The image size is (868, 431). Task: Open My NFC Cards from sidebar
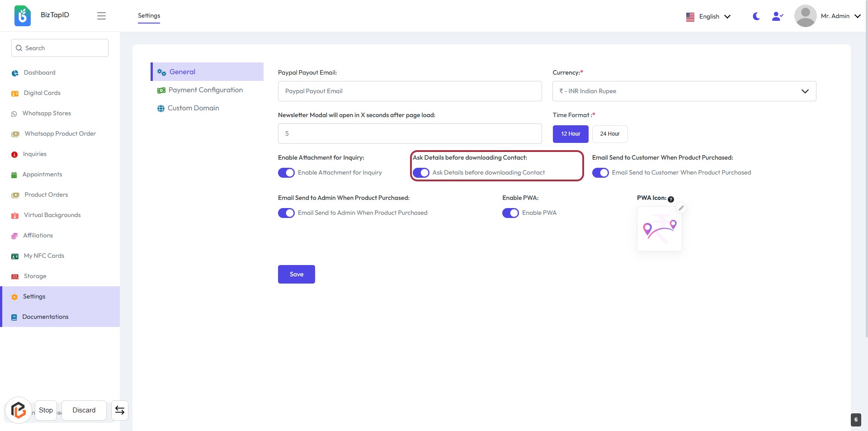[x=44, y=256]
